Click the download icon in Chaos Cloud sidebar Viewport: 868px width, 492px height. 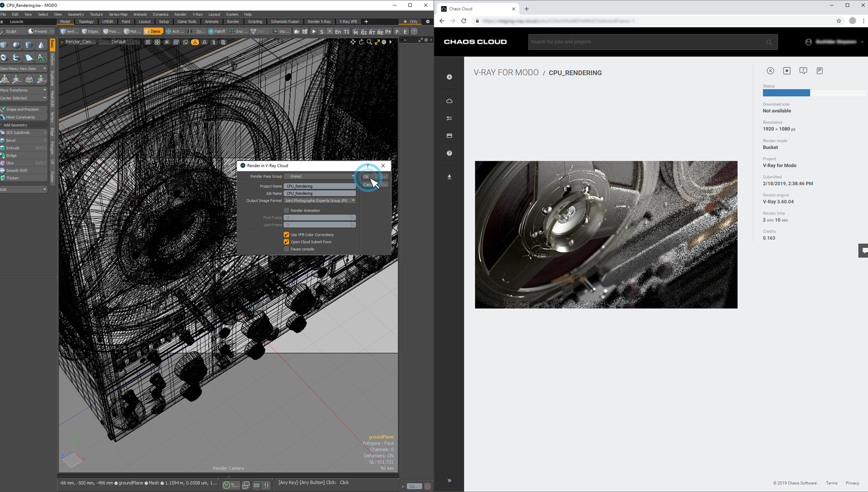[449, 177]
